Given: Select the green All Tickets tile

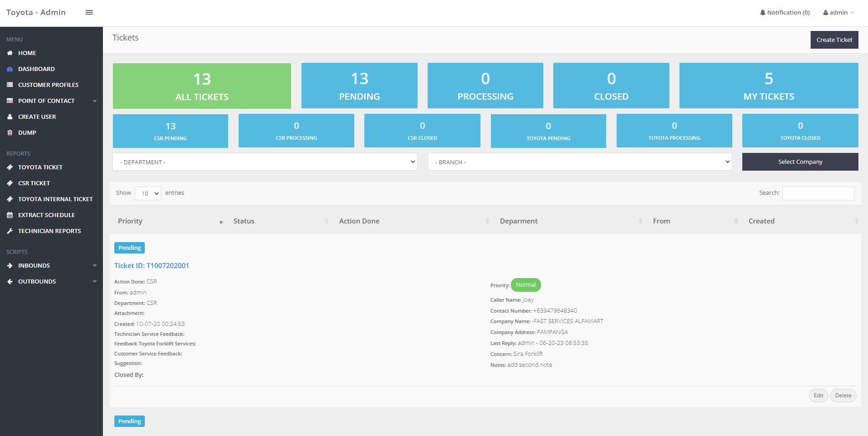Looking at the screenshot, I should (x=202, y=86).
